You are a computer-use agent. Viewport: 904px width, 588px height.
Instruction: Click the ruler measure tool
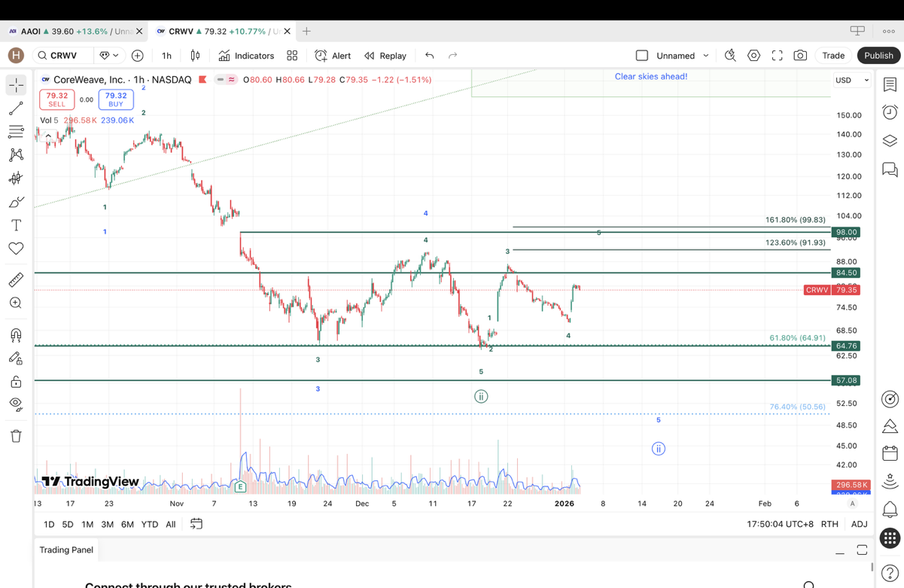(16, 280)
